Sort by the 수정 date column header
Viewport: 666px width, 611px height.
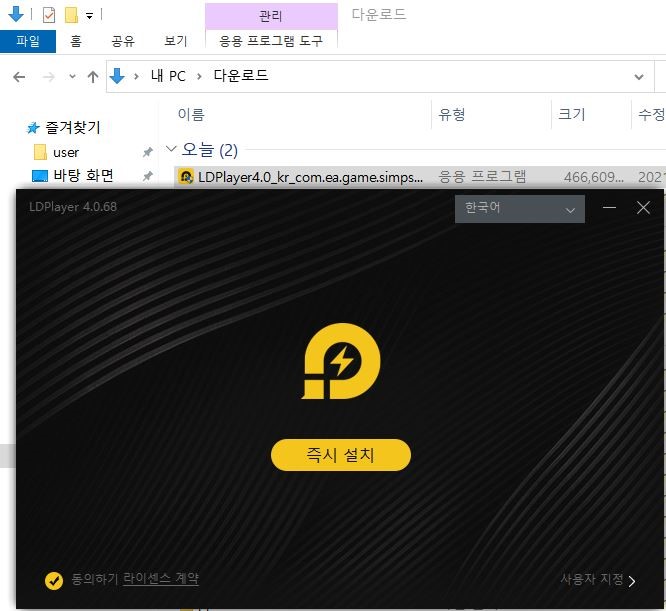pos(650,114)
